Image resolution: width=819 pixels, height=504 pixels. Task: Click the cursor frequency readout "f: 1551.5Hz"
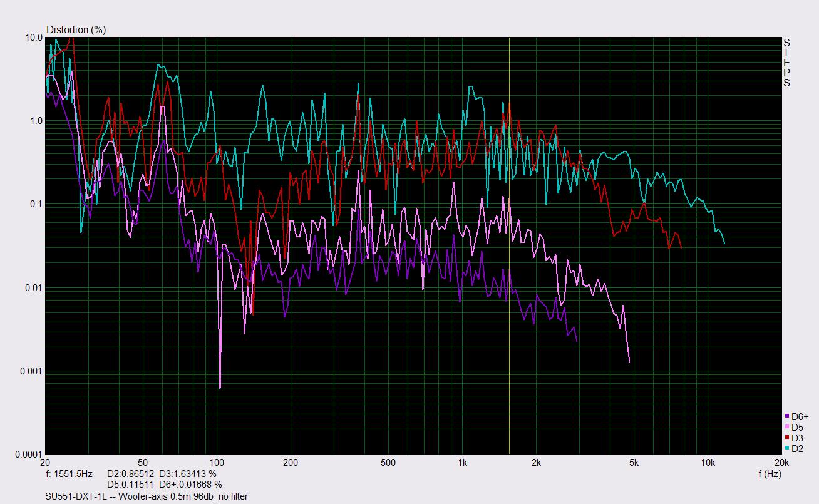[x=70, y=474]
